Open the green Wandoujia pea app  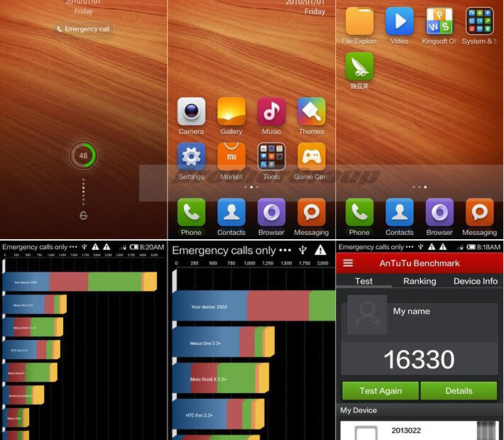click(359, 67)
